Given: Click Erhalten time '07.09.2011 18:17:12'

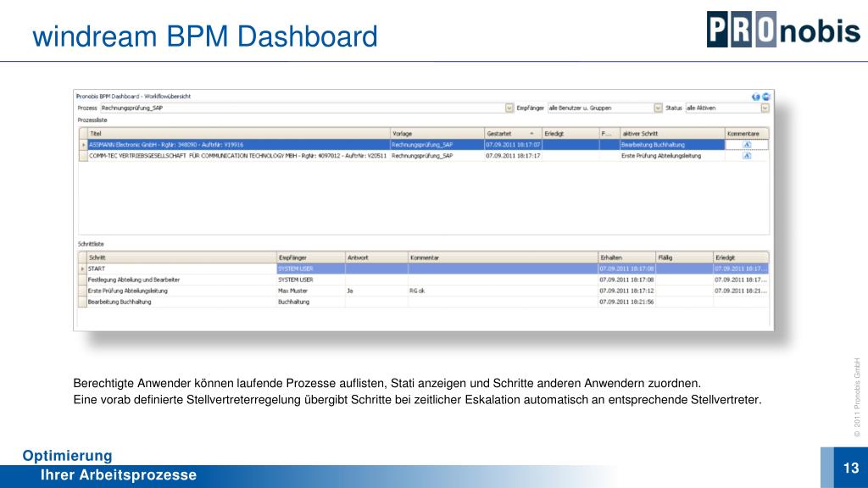Looking at the screenshot, I should (x=626, y=291).
